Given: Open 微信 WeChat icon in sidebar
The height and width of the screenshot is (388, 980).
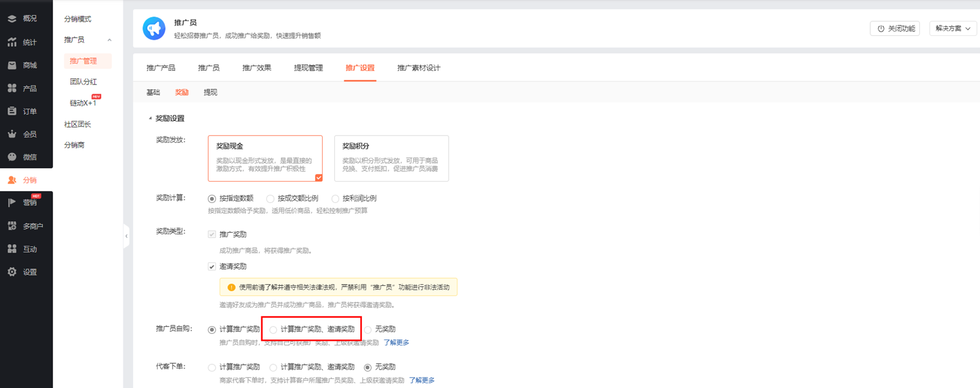Looking at the screenshot, I should click(12, 157).
